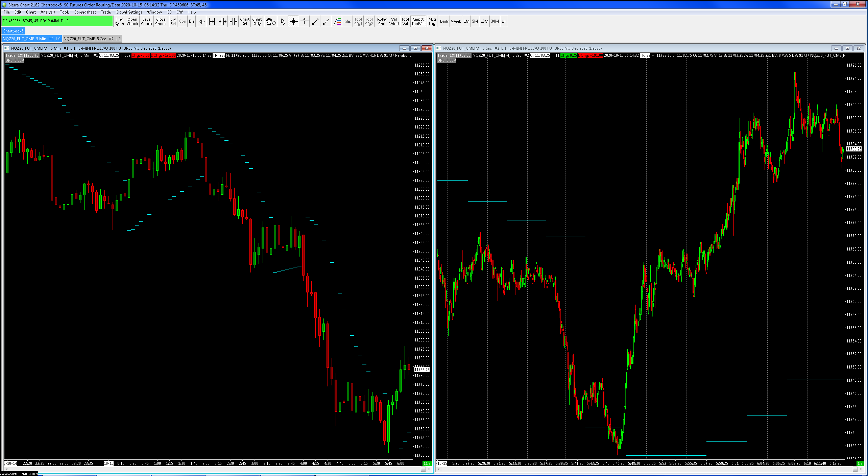Click left chart horizontal scrollbar thumb
Image resolution: width=868 pixels, height=476 pixels.
click(x=423, y=469)
